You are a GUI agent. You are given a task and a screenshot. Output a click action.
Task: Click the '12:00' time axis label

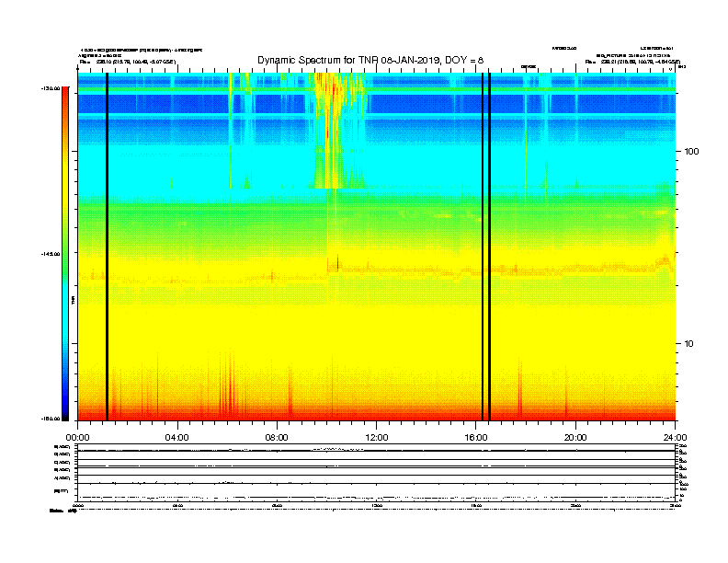coord(377,438)
